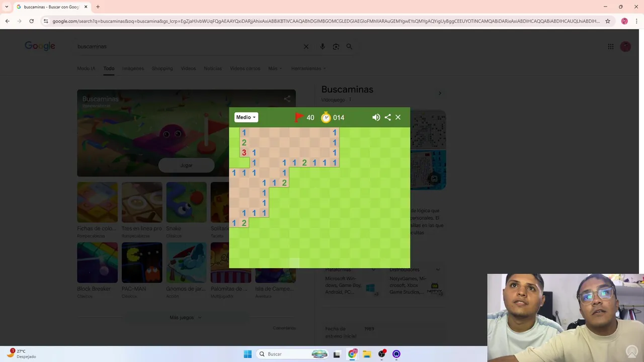Mute the minesweeper game sound
Image resolution: width=644 pixels, height=362 pixels.
(x=376, y=117)
